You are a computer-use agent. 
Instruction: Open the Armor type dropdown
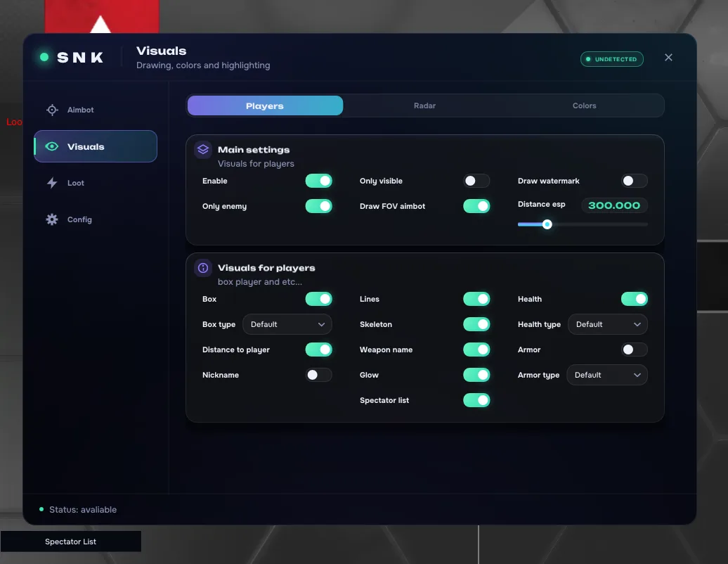coord(607,374)
